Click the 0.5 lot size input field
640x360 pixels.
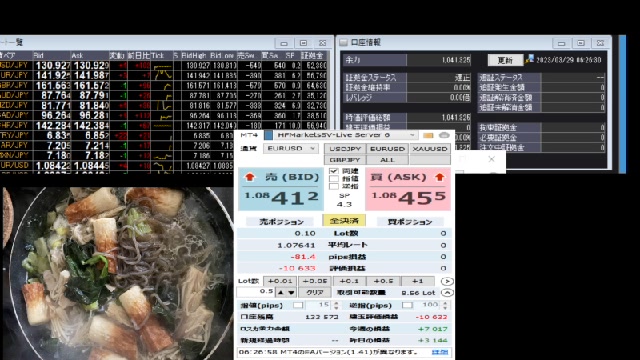[256, 292]
